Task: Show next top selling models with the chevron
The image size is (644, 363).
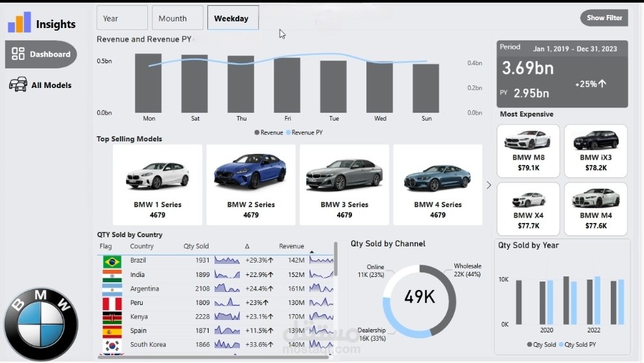Action: pyautogui.click(x=489, y=185)
